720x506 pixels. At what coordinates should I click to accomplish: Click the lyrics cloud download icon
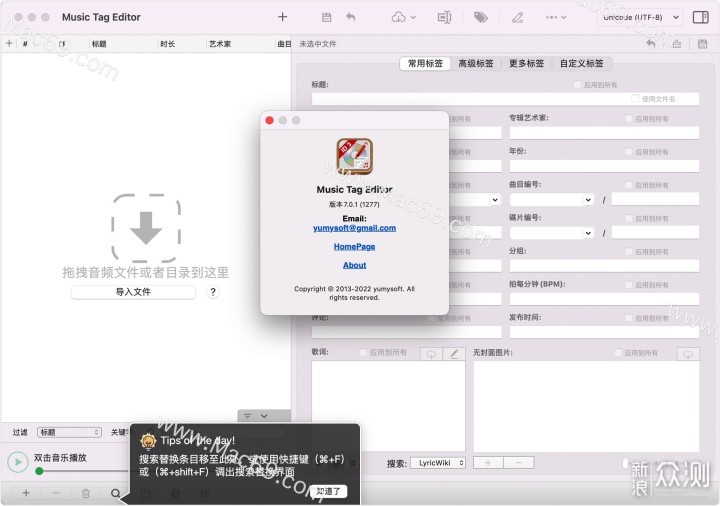coord(431,354)
